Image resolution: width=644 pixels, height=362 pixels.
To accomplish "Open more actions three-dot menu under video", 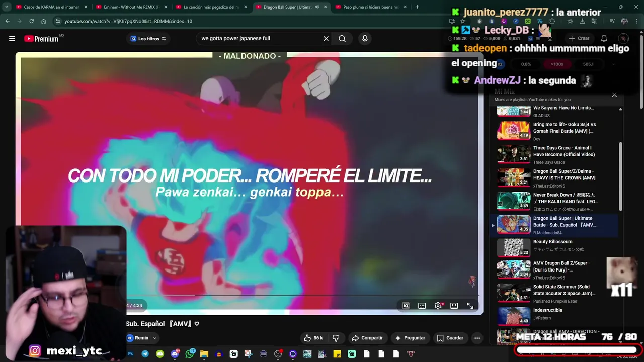I will [x=477, y=338].
